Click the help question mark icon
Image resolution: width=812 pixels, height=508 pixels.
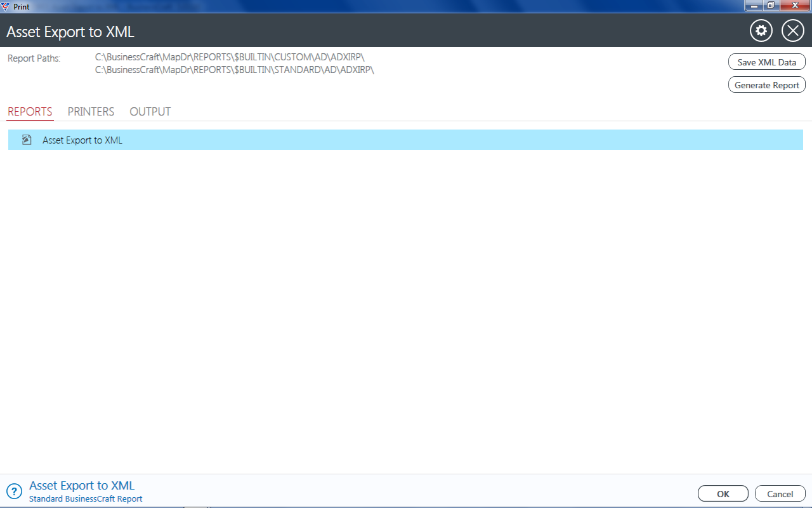point(14,491)
